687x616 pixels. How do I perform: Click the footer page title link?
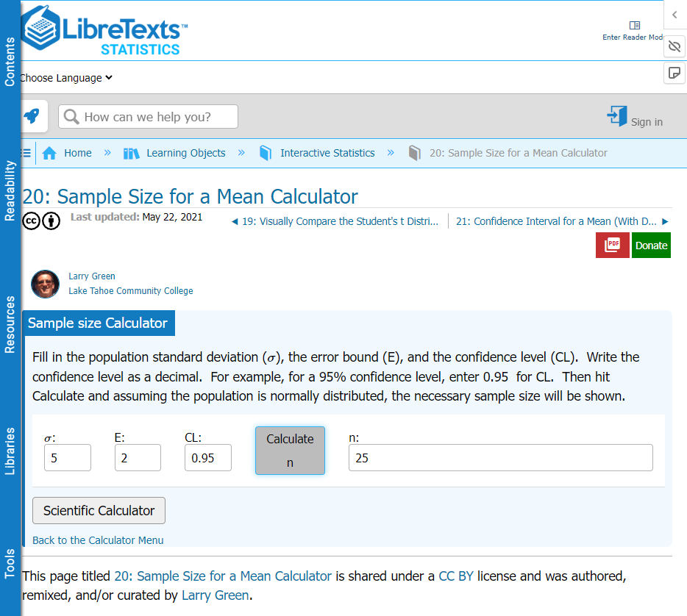(223, 576)
